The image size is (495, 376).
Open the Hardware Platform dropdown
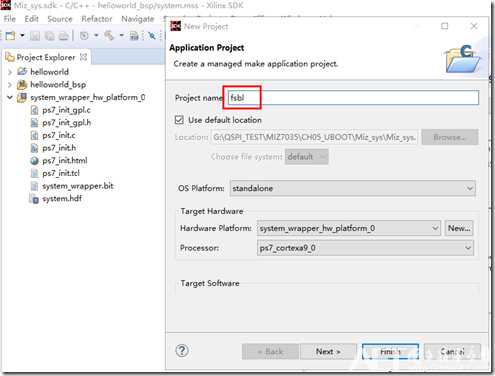(349, 228)
